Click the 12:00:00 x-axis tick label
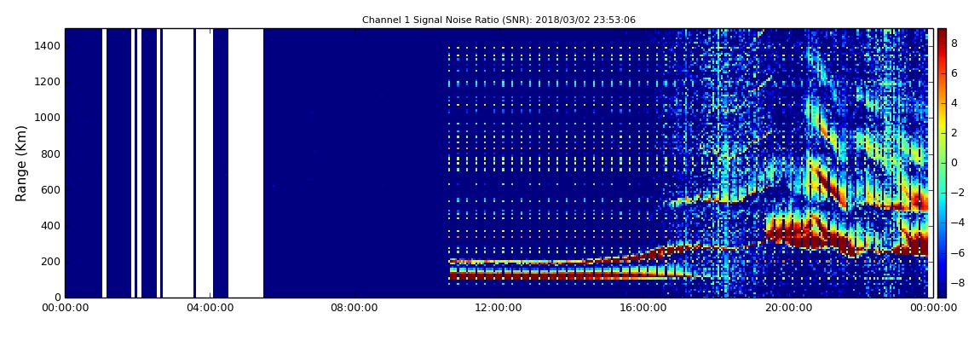 pos(497,308)
